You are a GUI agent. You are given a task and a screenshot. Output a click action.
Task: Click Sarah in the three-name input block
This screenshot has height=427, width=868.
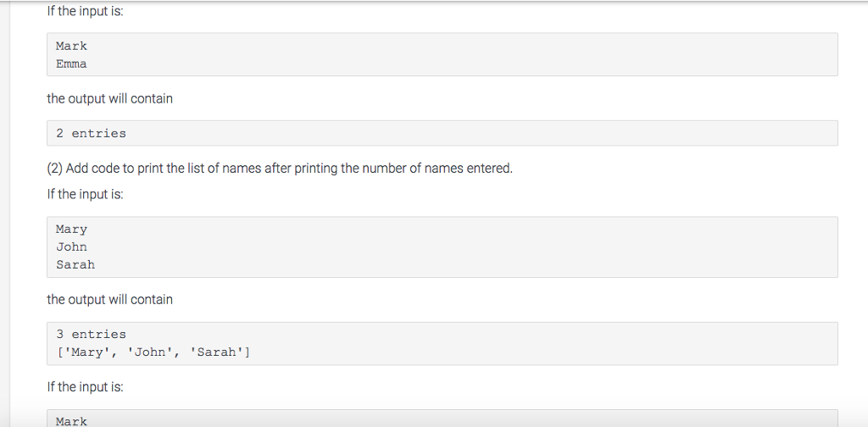[75, 264]
